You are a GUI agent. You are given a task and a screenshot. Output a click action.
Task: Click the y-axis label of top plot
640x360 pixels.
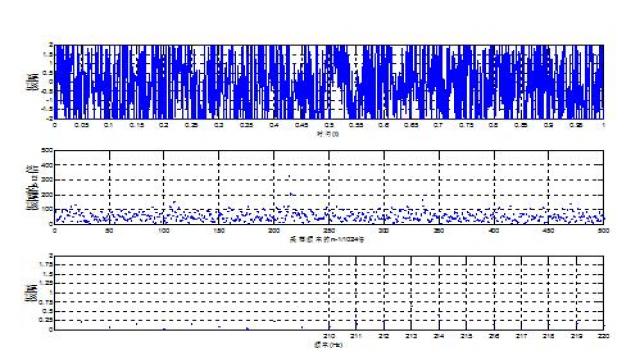coord(33,82)
